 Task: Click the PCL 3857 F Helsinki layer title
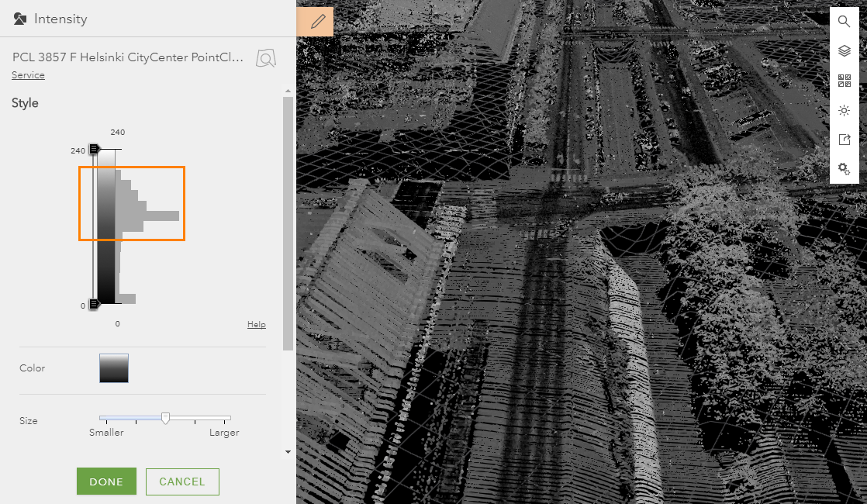coord(128,57)
